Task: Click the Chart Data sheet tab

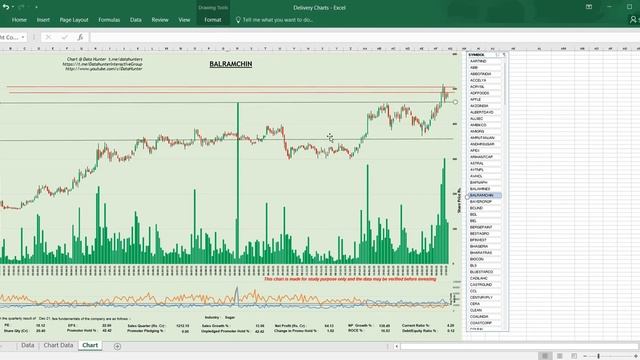Action: coord(58,345)
